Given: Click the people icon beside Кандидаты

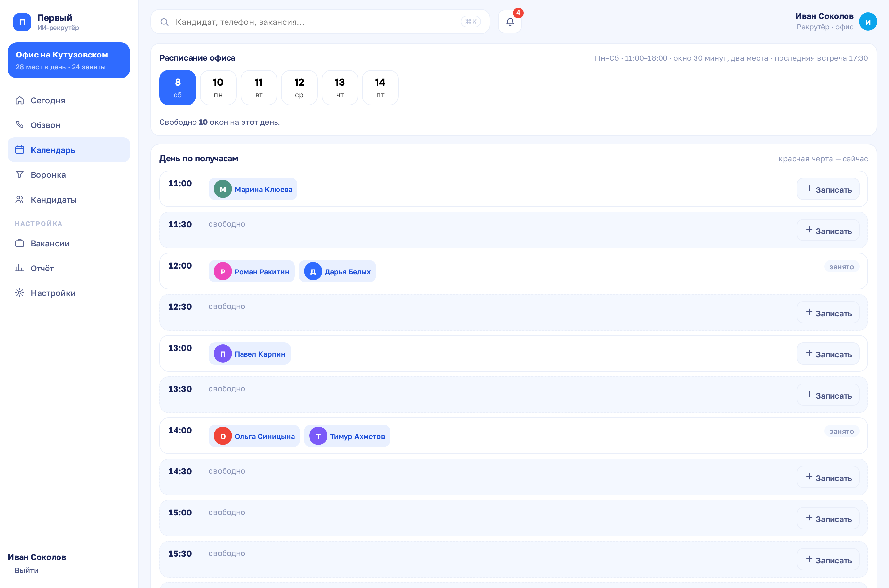Looking at the screenshot, I should [x=20, y=199].
